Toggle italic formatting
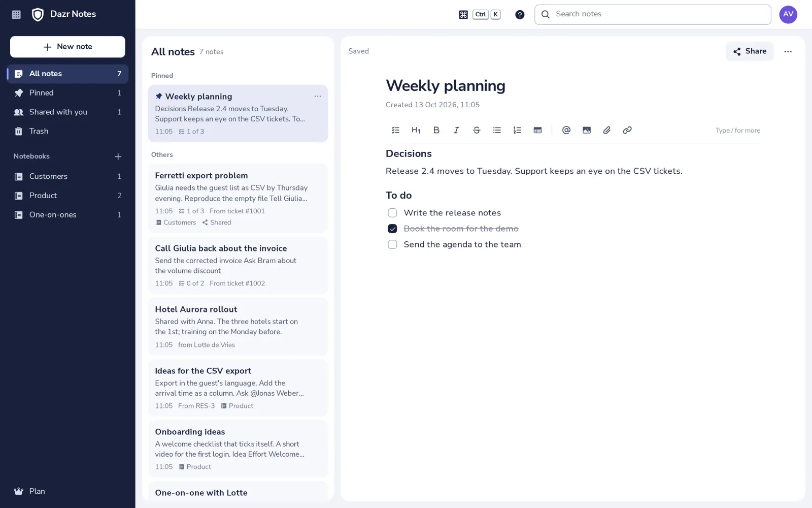 click(456, 130)
